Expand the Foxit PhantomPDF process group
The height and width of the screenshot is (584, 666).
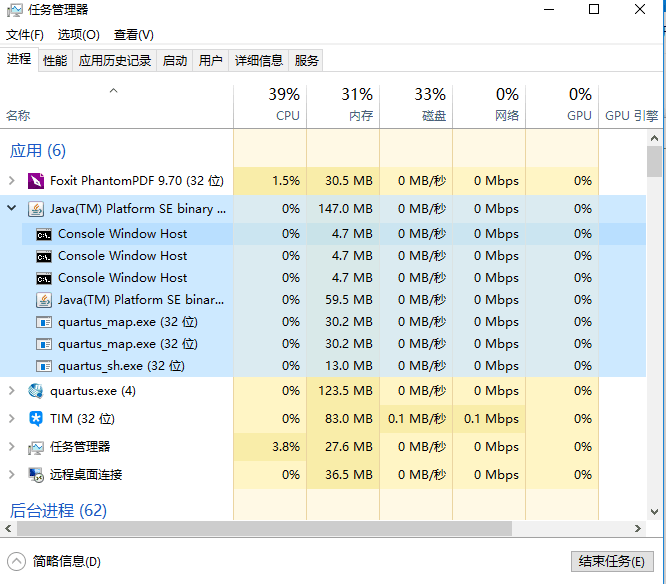pyautogui.click(x=12, y=181)
